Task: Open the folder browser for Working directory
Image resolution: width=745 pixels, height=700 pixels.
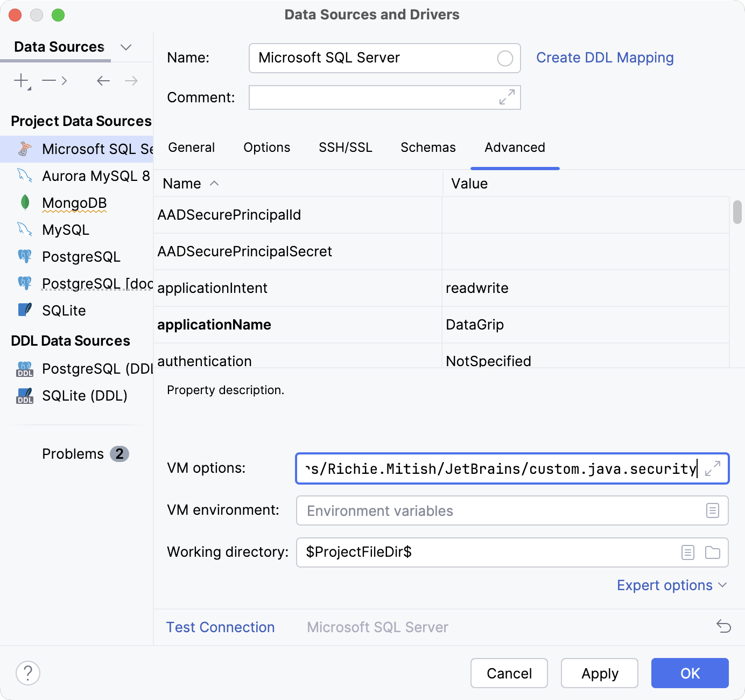Action: (713, 552)
